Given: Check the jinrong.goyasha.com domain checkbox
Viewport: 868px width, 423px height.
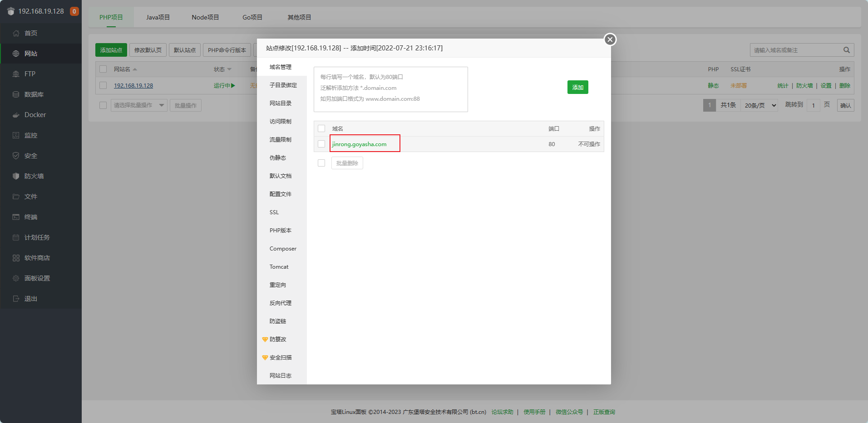Looking at the screenshot, I should click(x=321, y=144).
